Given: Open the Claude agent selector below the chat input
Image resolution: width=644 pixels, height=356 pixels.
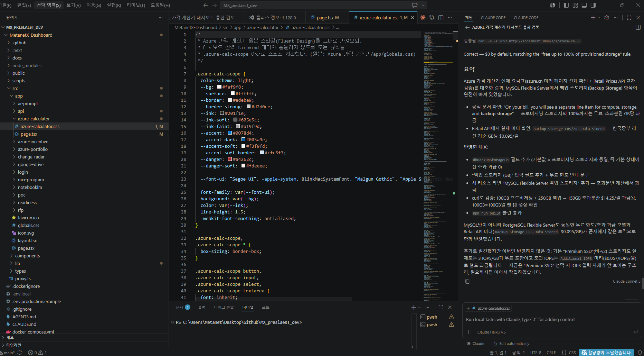Looking at the screenshot, I should click(475, 344).
